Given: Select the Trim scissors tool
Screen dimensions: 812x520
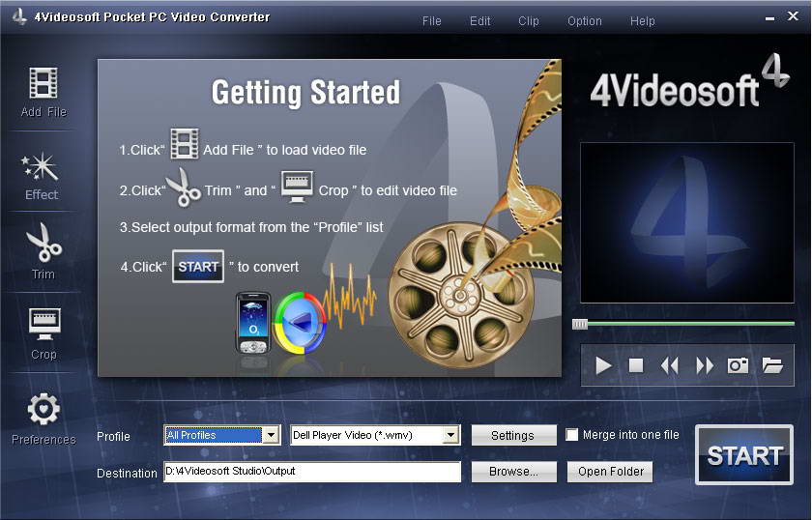Looking at the screenshot, I should coord(43,243).
